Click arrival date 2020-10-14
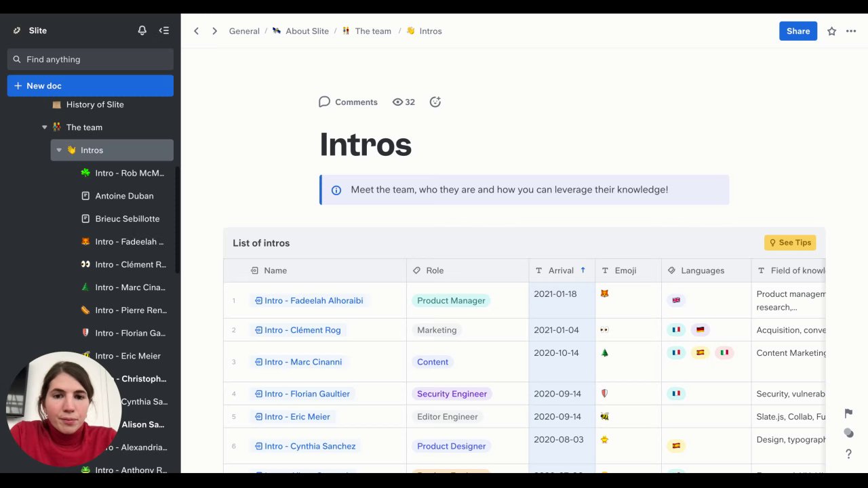Image resolution: width=868 pixels, height=488 pixels. (x=556, y=353)
